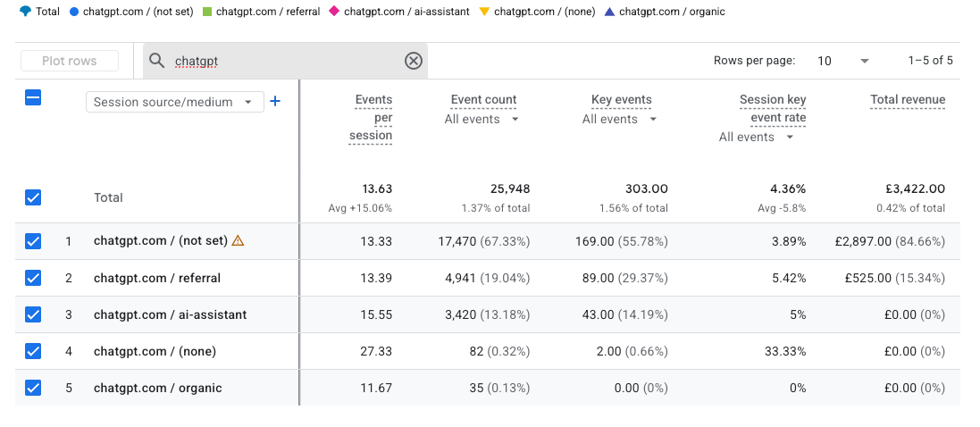The image size is (980, 427).
Task: Click the total revenue value £3,422.00
Action: 915,188
